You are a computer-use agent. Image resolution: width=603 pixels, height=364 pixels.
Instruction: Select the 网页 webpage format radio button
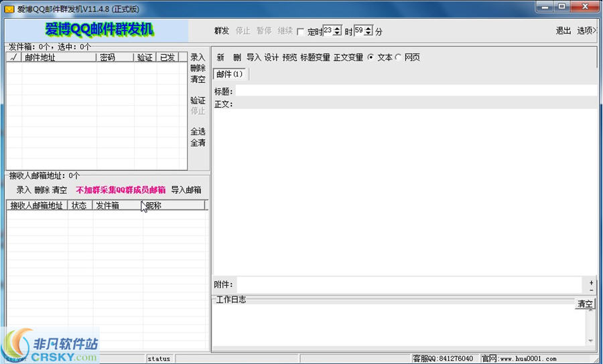399,58
